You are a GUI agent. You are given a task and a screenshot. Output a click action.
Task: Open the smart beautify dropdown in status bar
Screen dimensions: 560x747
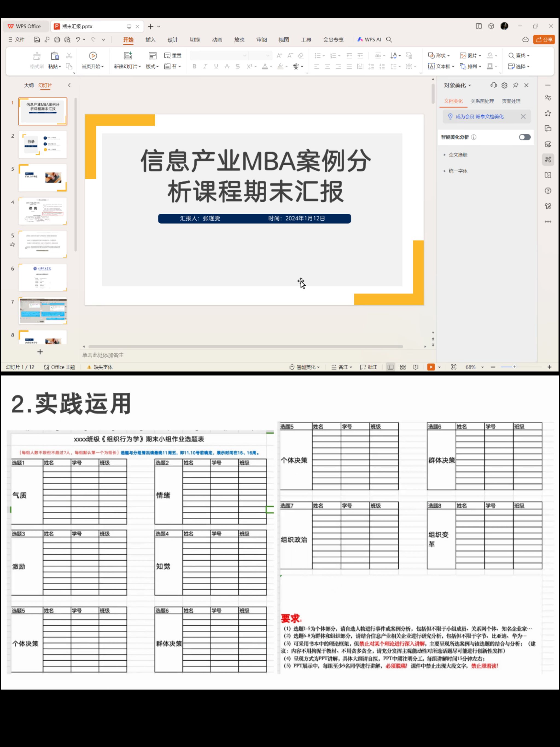point(304,367)
